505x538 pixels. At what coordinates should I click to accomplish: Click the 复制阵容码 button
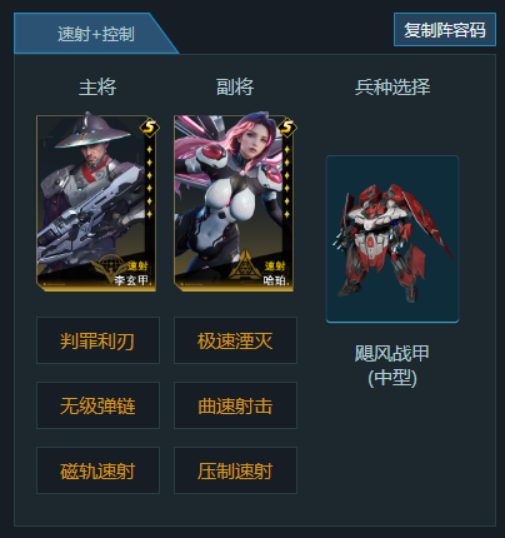pos(445,30)
